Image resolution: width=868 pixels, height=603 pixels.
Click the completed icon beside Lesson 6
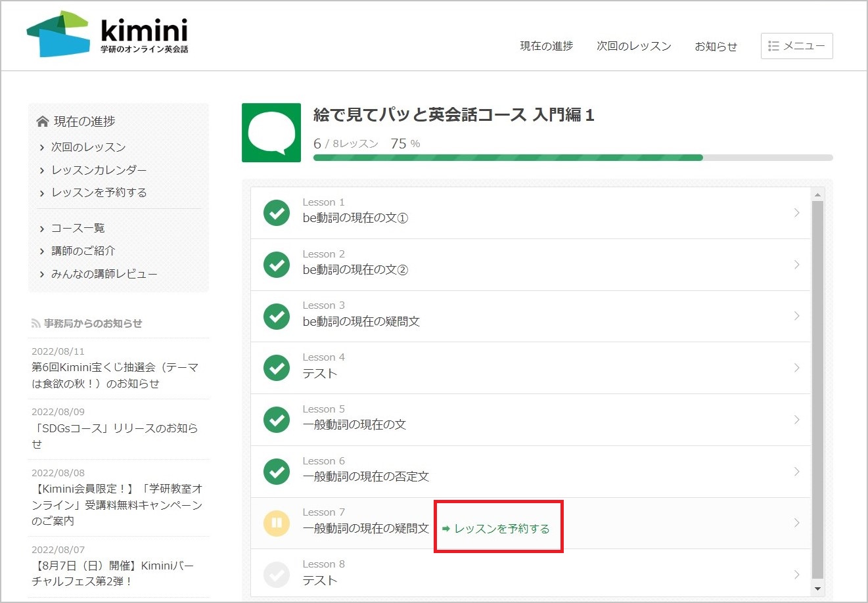[276, 471]
